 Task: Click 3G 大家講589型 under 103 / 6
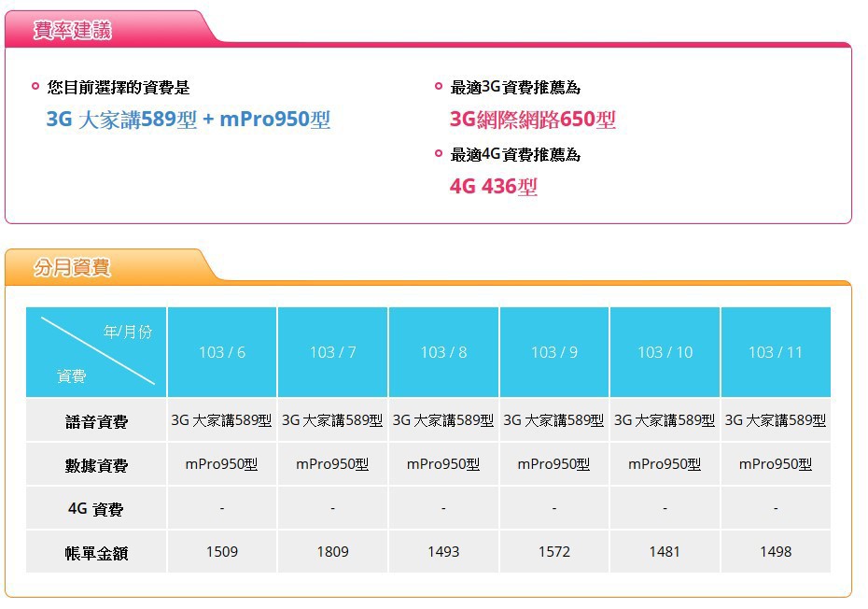click(221, 420)
